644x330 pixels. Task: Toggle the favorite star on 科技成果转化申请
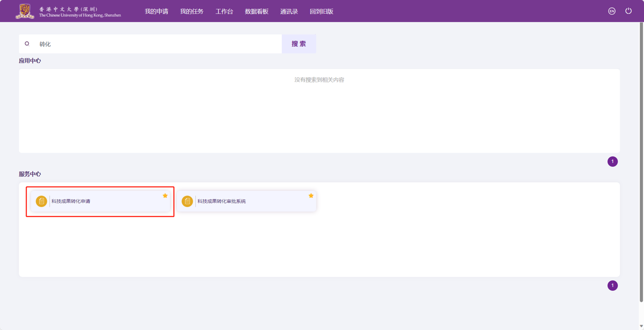click(x=165, y=195)
